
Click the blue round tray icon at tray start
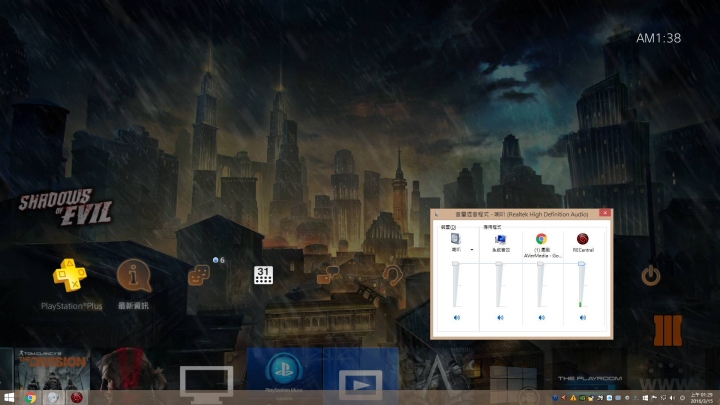[x=555, y=398]
